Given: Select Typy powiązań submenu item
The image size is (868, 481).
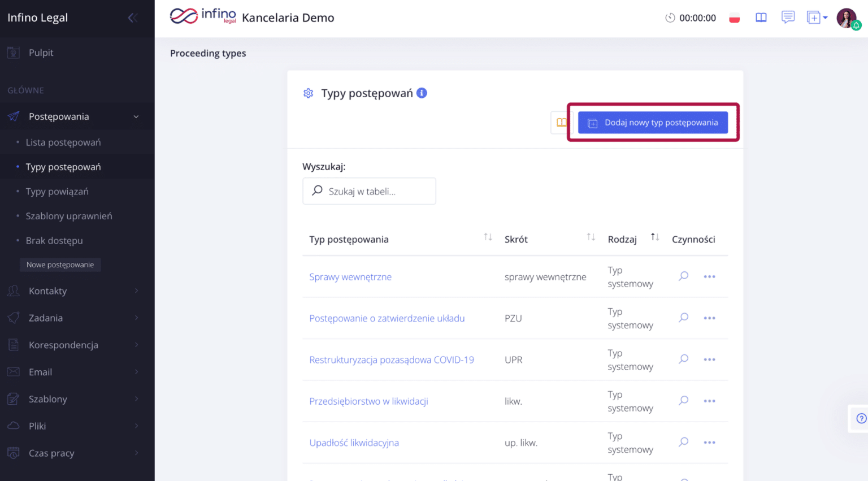Looking at the screenshot, I should [57, 192].
